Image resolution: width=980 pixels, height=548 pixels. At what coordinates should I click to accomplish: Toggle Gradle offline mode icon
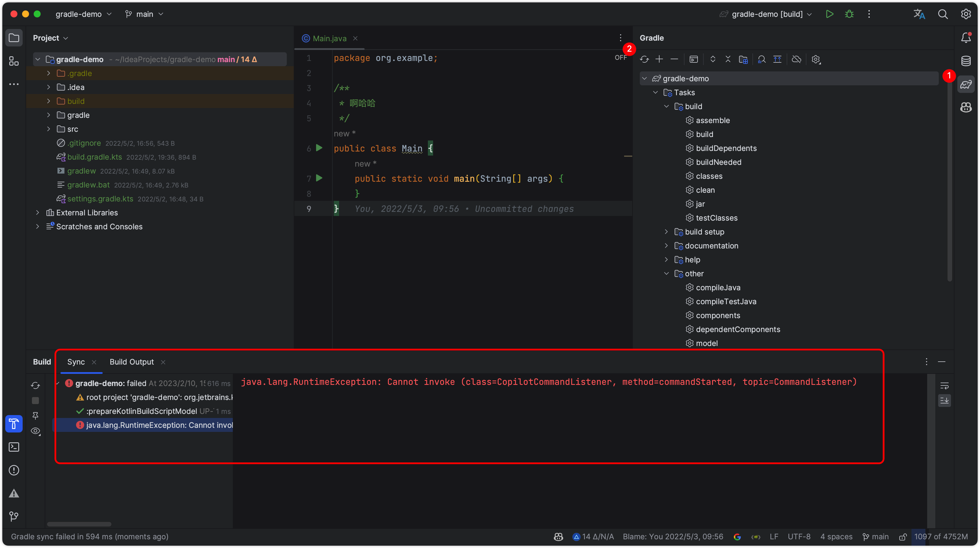click(x=796, y=59)
